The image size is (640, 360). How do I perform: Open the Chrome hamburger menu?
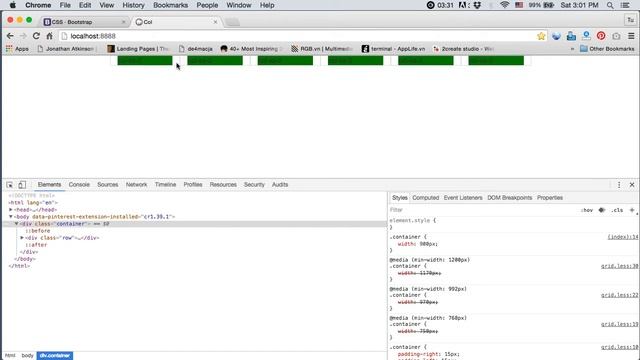coord(631,36)
